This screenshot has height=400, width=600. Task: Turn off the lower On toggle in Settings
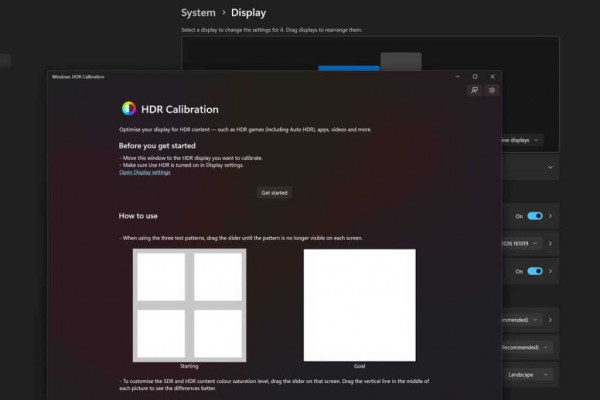tap(535, 271)
